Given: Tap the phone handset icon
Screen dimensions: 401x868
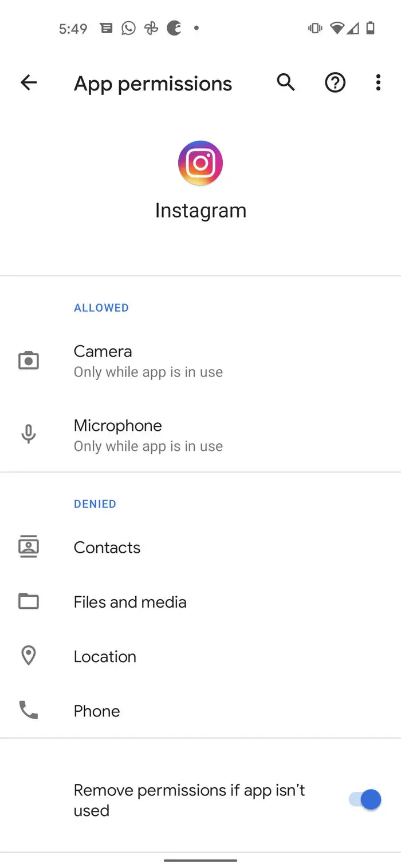Looking at the screenshot, I should point(29,711).
